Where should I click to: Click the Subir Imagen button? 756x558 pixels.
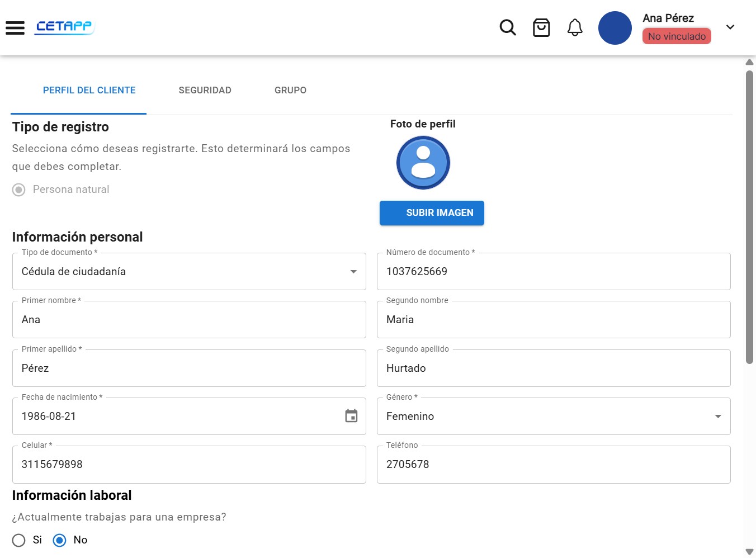pos(432,213)
